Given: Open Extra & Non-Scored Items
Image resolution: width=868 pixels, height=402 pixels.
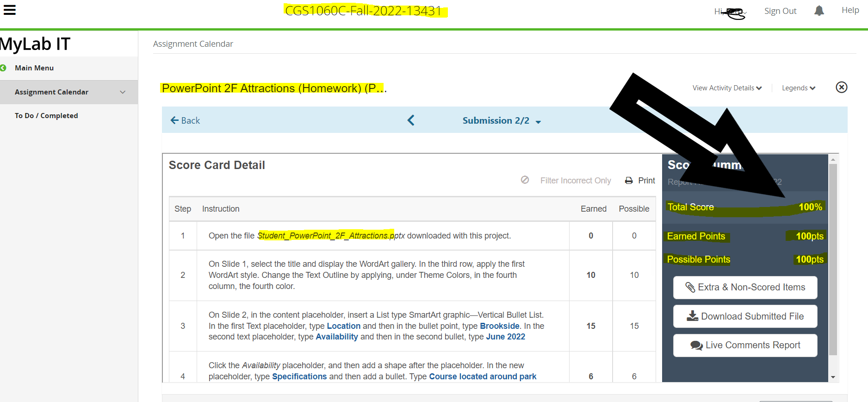Looking at the screenshot, I should coord(745,288).
